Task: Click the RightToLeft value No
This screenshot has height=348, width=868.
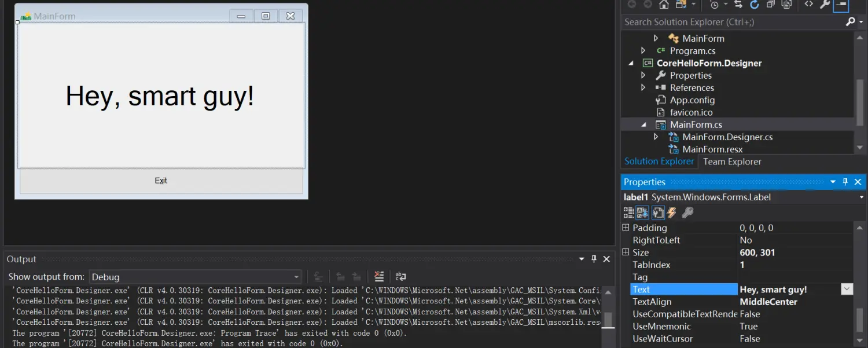Action: 746,240
